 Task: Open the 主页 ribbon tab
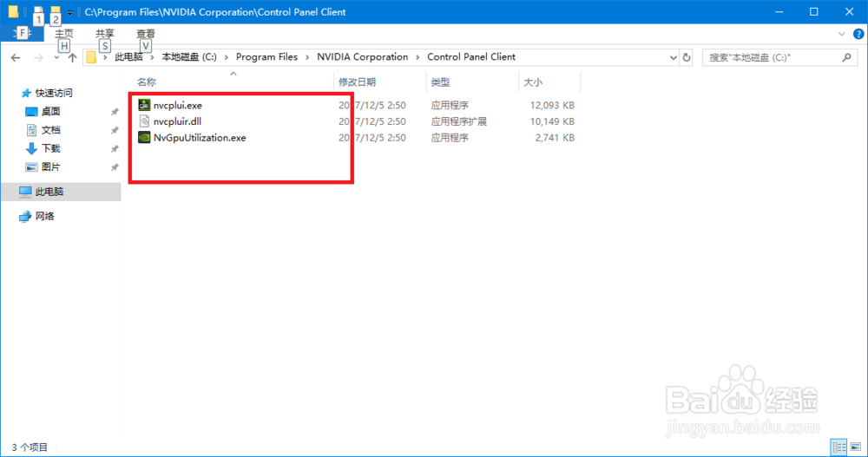point(63,34)
